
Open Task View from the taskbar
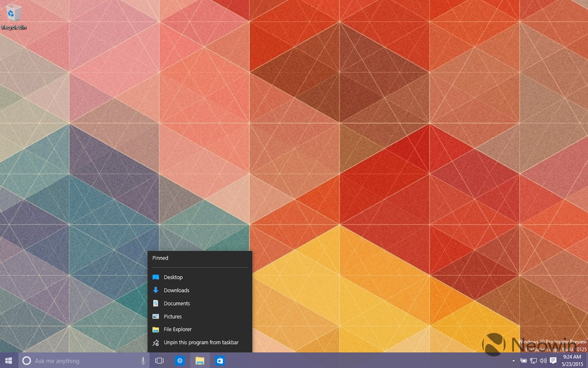(159, 360)
